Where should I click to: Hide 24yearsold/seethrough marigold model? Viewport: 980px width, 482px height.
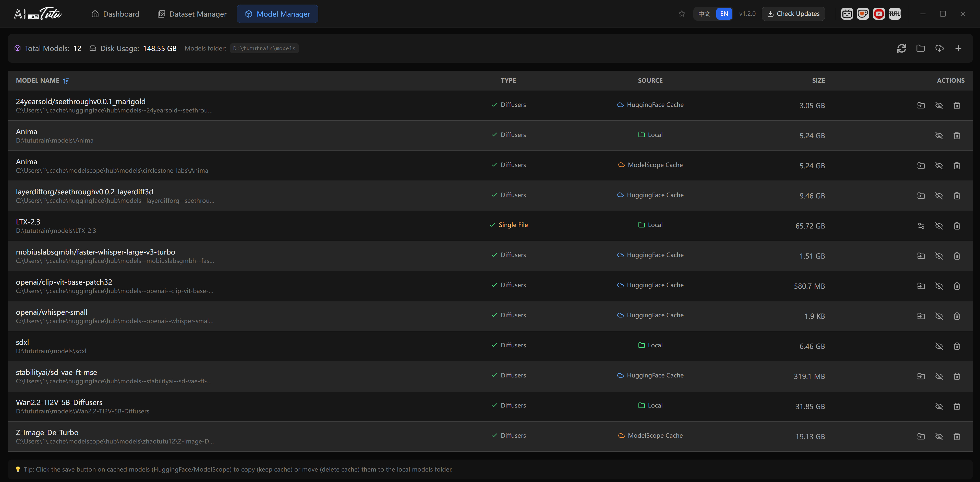coord(939,105)
